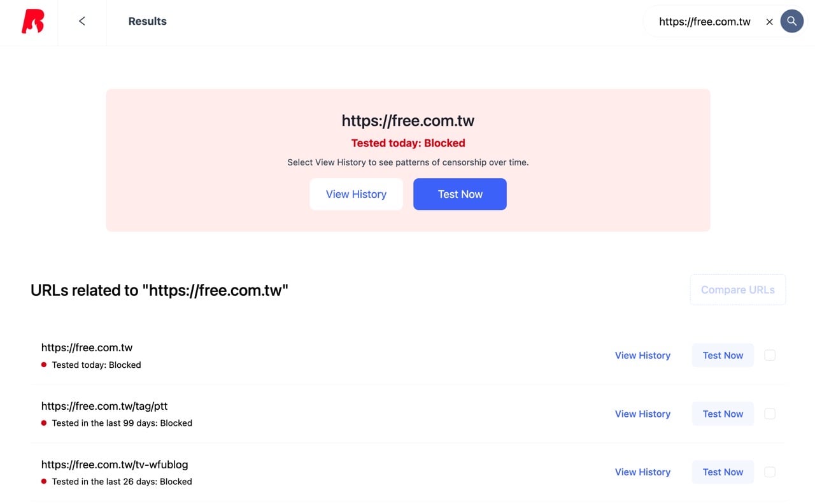Click the red dot beside tag/ptt status
The height and width of the screenshot is (504, 815).
coord(44,423)
